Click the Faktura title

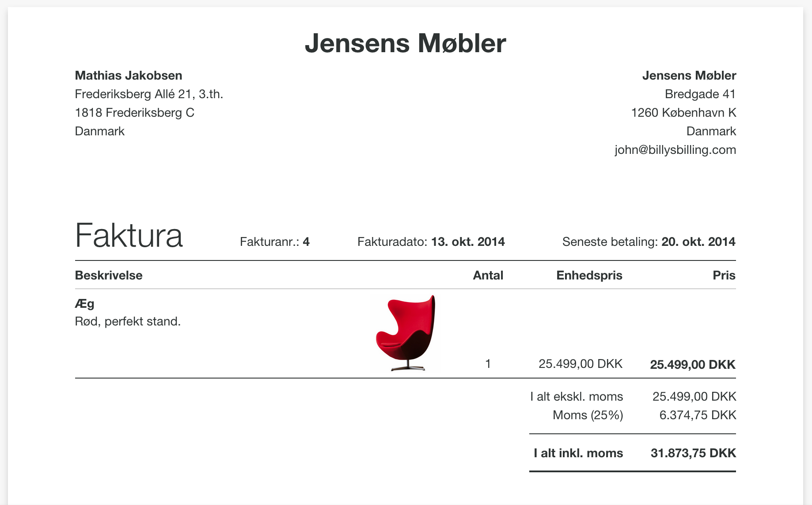(129, 235)
